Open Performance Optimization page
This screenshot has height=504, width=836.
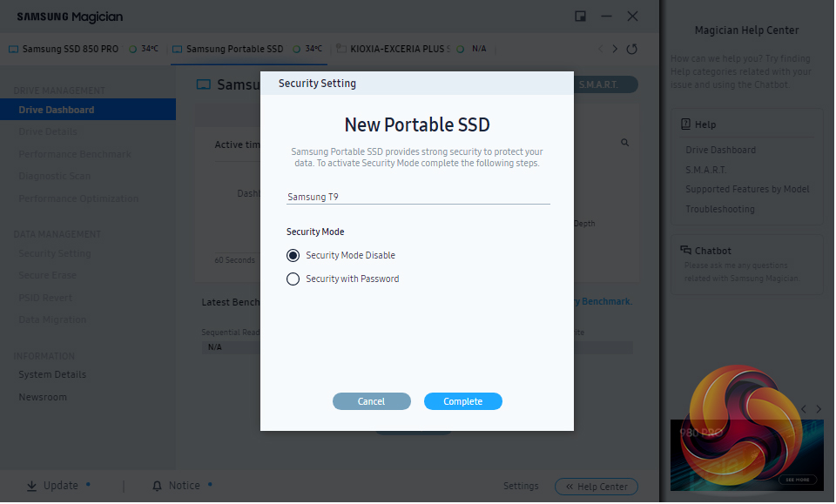(x=78, y=198)
